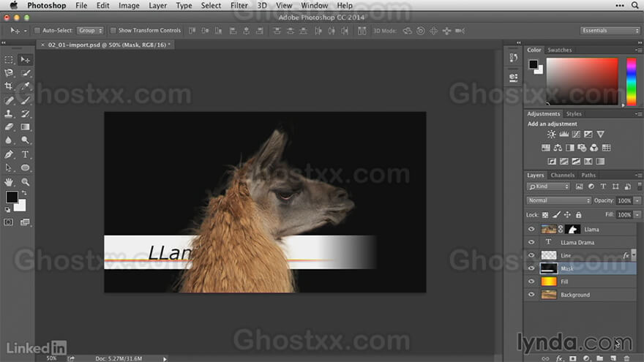This screenshot has width=644, height=362.
Task: Open the Opacity slider dropdown arrow
Action: click(x=637, y=200)
